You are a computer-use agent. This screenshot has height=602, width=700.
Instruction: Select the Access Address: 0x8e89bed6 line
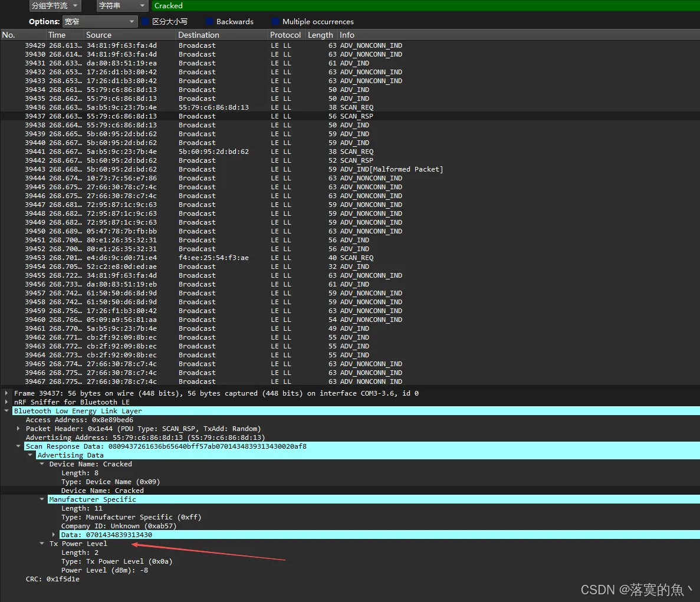click(x=80, y=420)
